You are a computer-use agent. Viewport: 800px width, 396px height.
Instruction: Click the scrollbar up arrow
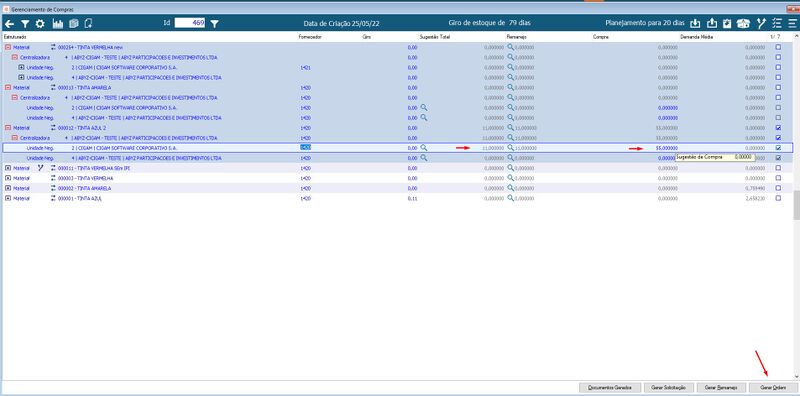pos(796,36)
